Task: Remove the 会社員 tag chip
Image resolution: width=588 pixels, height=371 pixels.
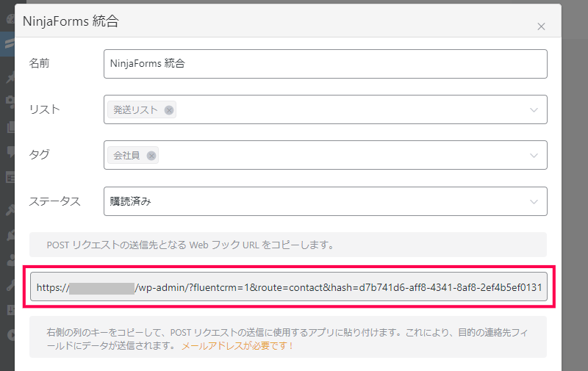Action: [x=151, y=156]
